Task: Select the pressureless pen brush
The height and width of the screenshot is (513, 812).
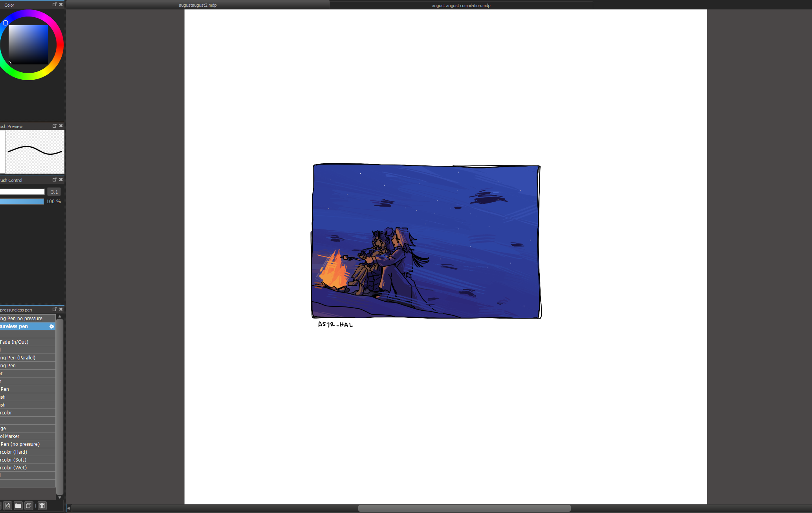Action: 24,326
